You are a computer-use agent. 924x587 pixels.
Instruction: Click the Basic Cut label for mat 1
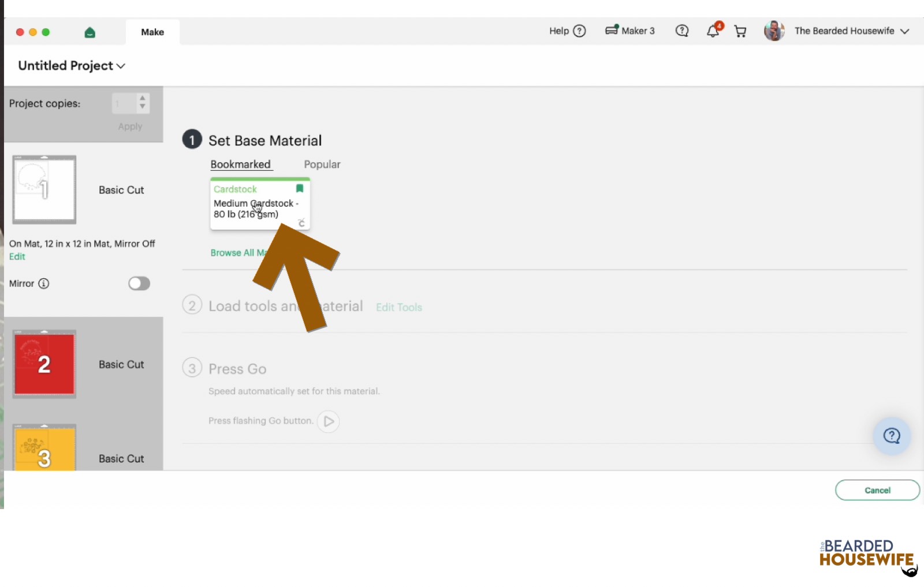(x=121, y=190)
